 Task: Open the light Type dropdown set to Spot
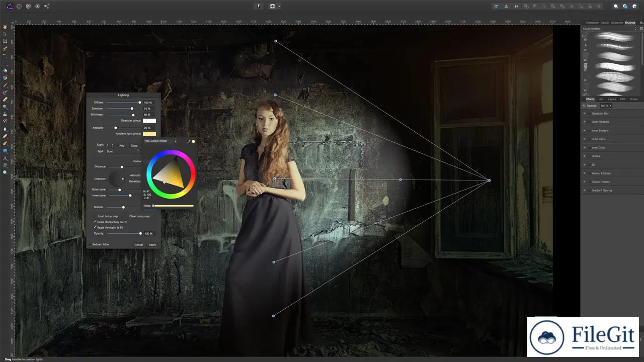pos(123,151)
